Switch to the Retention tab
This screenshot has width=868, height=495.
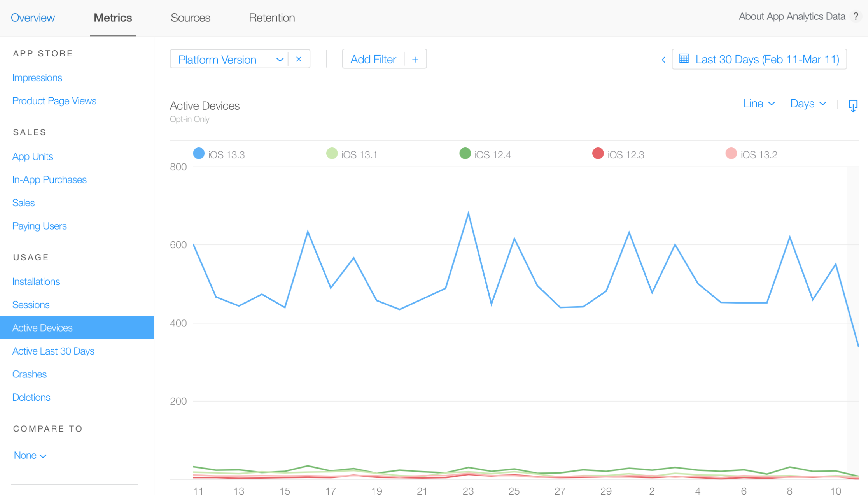pyautogui.click(x=272, y=18)
